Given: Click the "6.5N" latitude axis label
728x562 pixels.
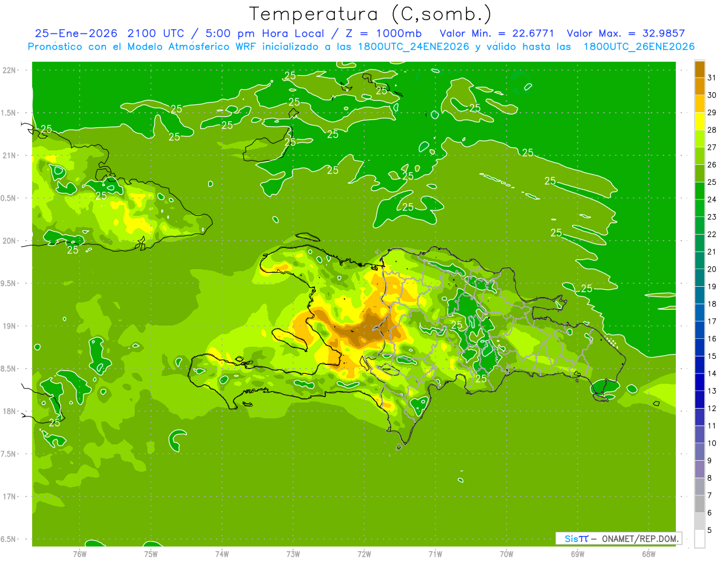Looking at the screenshot, I should tap(9, 539).
